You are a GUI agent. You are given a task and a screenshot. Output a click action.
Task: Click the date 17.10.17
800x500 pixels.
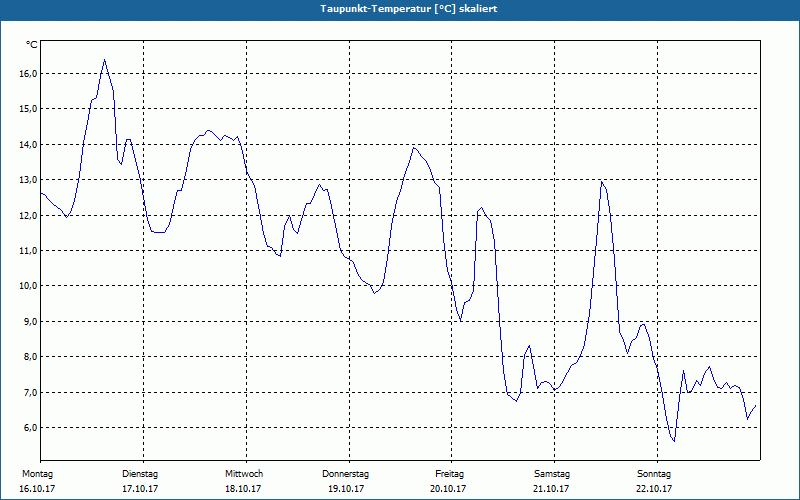coord(140,489)
